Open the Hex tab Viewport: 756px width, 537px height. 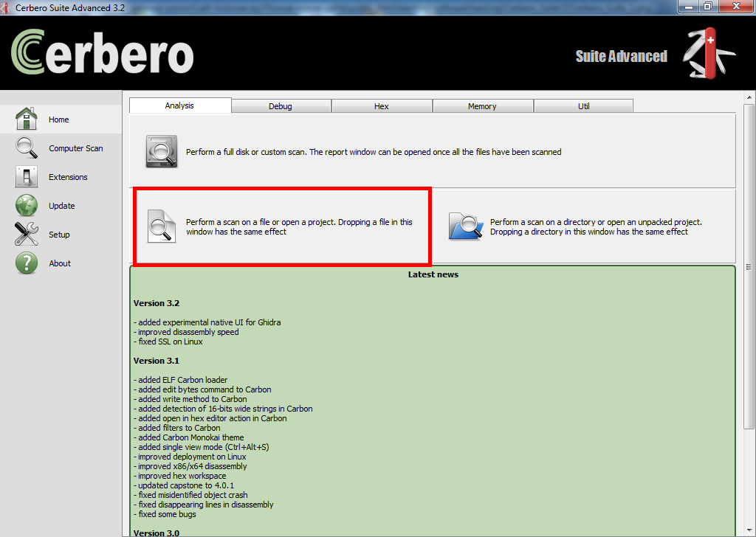[381, 106]
